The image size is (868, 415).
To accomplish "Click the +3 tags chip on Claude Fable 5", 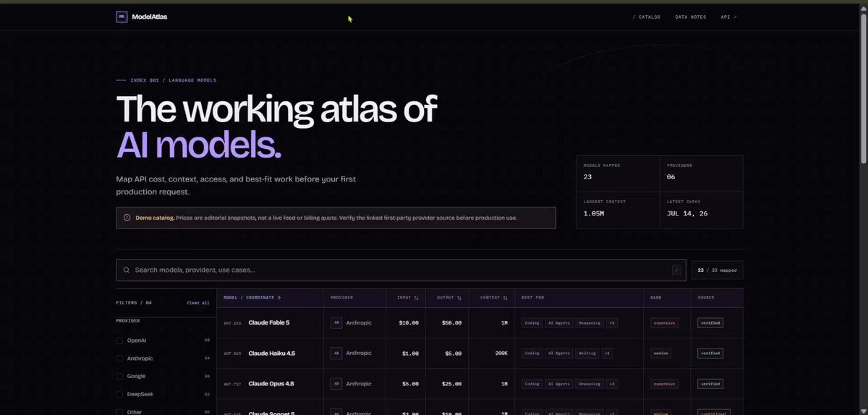I will pyautogui.click(x=612, y=322).
